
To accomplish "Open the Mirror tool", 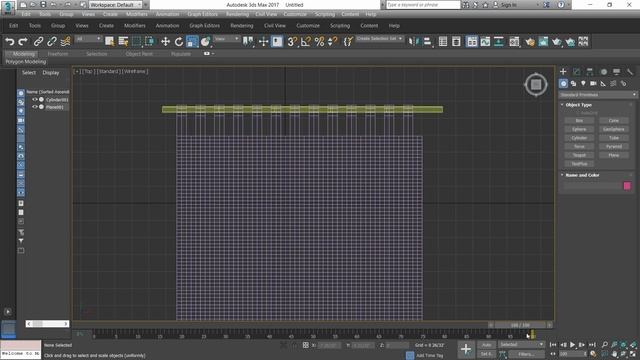I will (413, 41).
